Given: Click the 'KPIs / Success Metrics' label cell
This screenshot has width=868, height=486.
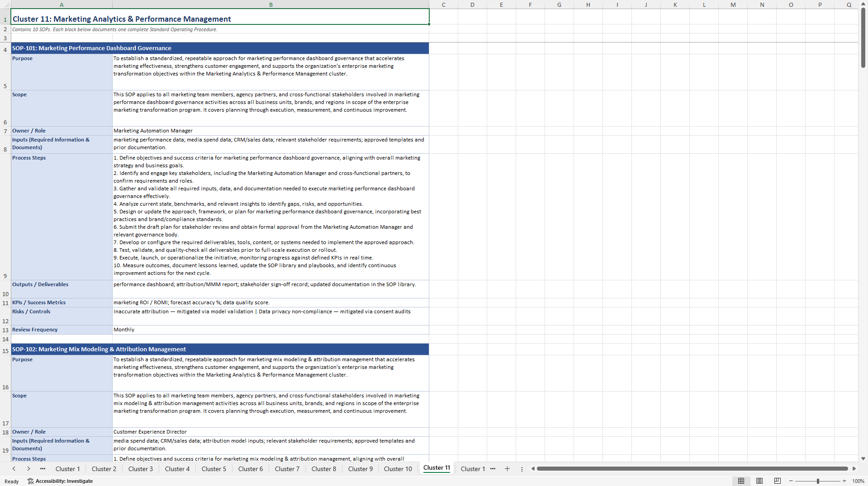Looking at the screenshot, I should (x=62, y=302).
